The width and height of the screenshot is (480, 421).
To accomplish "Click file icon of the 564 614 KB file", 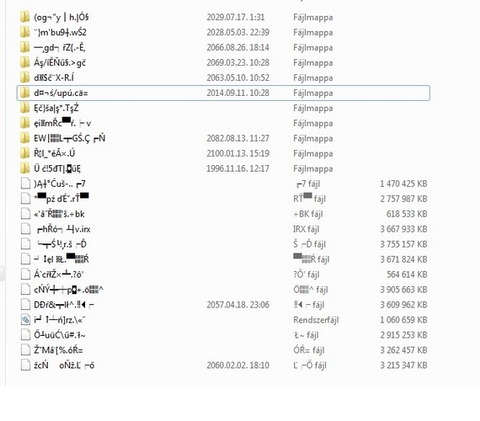I will point(25,274).
